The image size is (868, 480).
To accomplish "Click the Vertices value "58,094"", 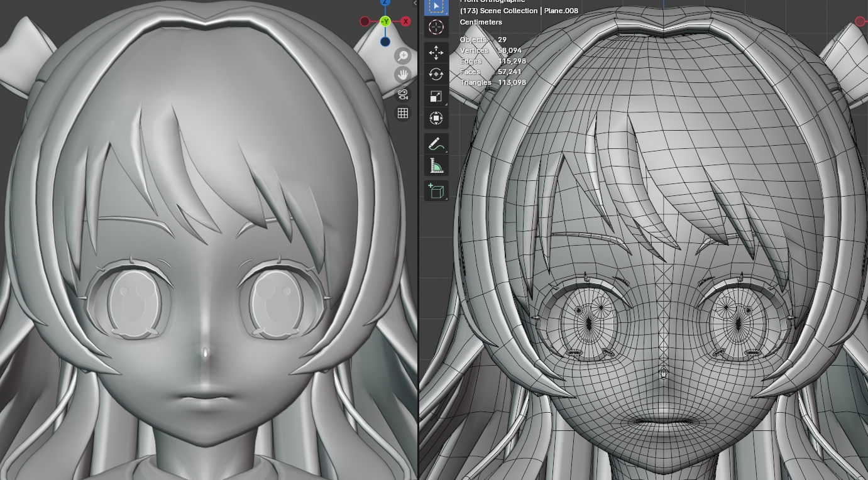I will pyautogui.click(x=510, y=50).
